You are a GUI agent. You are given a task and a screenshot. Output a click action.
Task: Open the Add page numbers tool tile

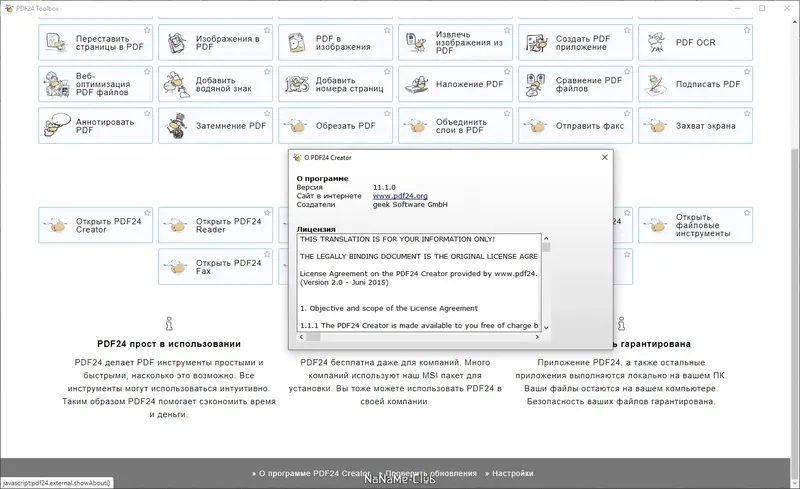pos(335,84)
